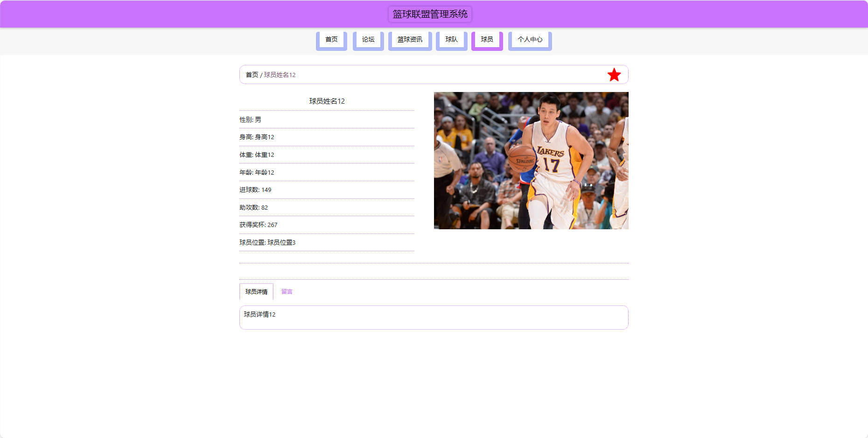Click the 进球数: 149 row

point(327,190)
